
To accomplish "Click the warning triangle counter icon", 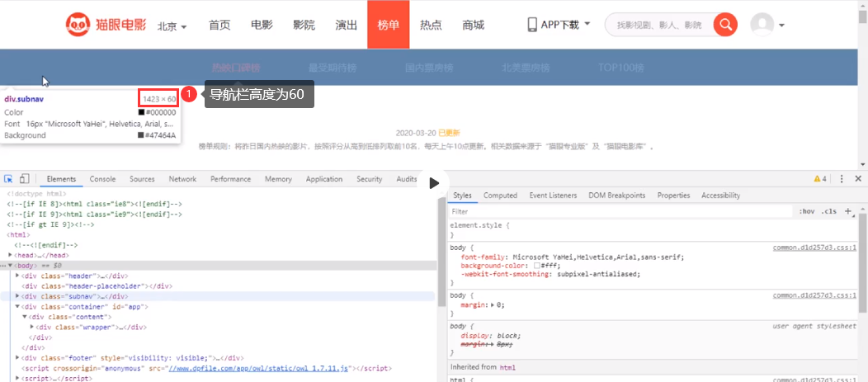I will [817, 179].
